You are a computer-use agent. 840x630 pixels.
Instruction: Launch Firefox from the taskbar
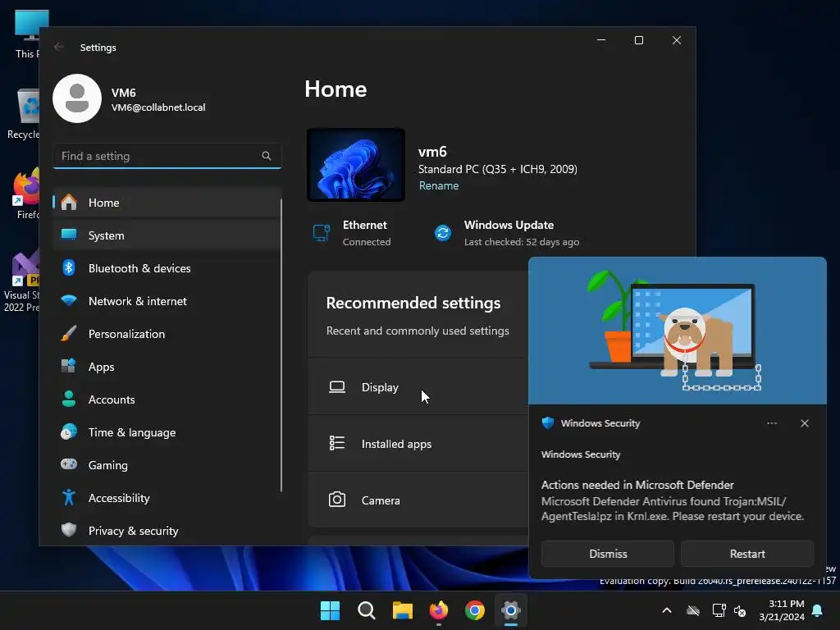(439, 610)
